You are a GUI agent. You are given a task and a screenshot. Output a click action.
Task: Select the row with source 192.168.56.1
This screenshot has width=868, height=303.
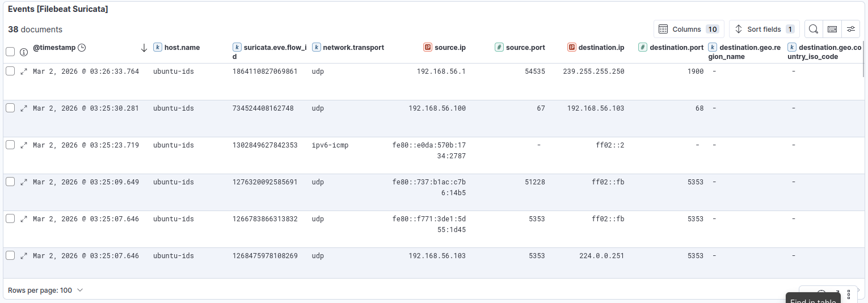coord(10,71)
